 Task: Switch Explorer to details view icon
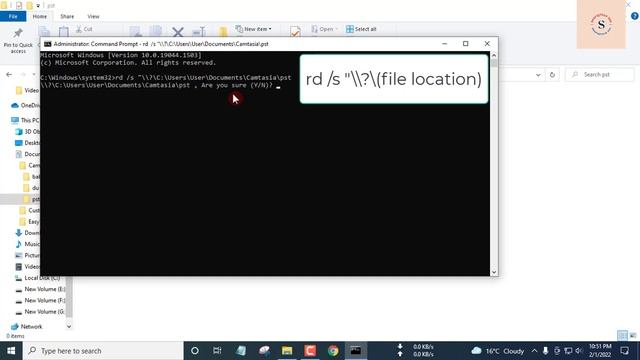pyautogui.click(x=622, y=336)
